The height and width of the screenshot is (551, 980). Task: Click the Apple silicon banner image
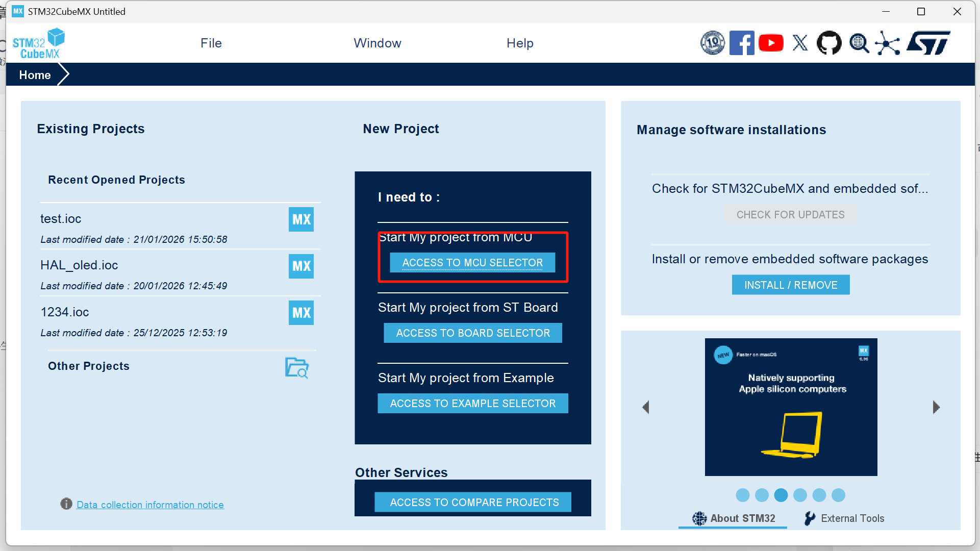[x=791, y=407]
